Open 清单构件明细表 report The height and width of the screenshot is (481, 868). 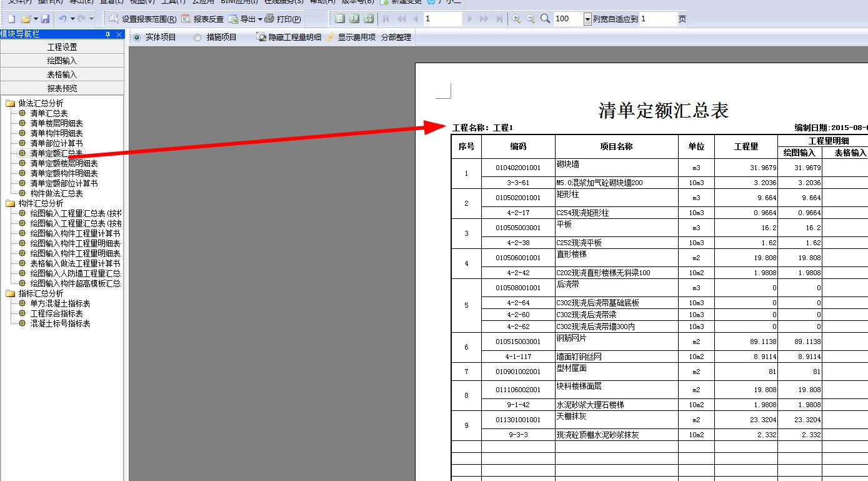(57, 133)
